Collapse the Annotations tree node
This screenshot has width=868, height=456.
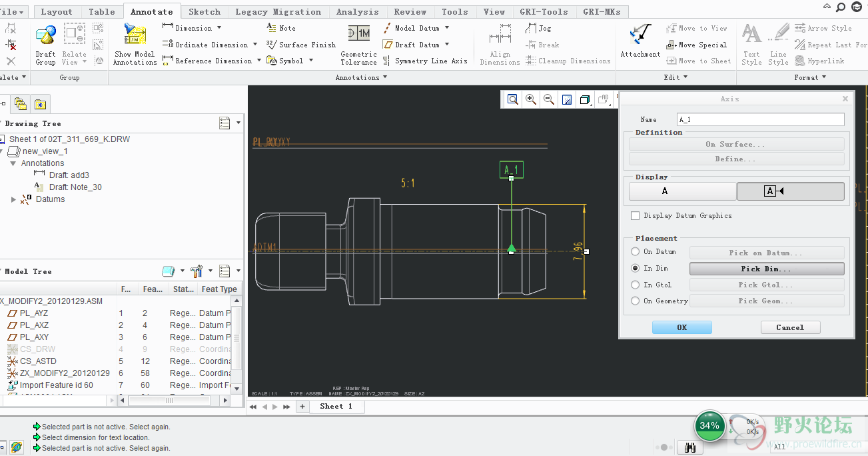pos(13,163)
